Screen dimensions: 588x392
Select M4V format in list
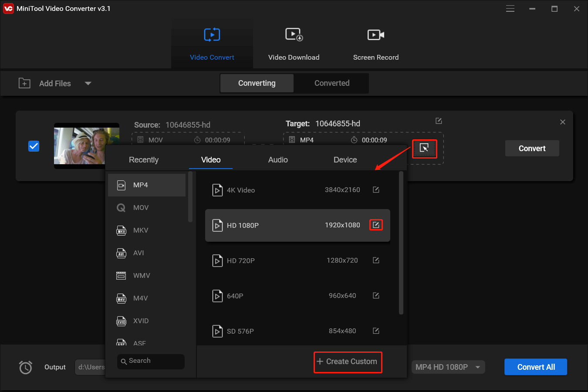coord(147,298)
